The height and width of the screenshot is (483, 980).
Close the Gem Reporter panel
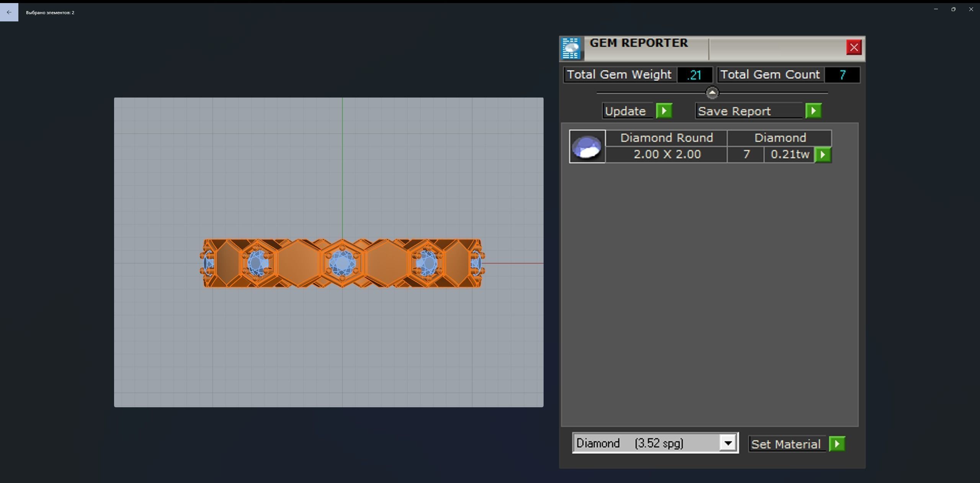pos(853,47)
